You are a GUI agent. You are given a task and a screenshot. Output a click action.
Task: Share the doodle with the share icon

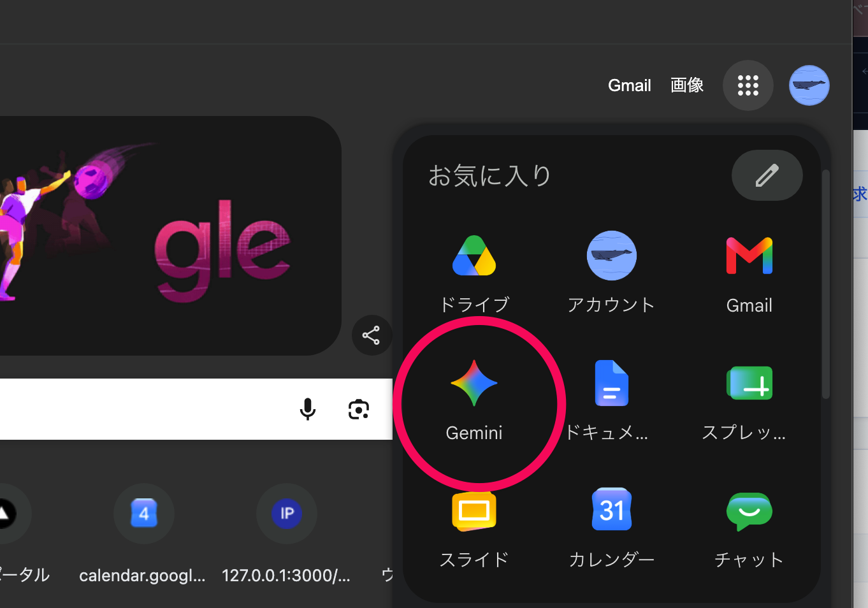point(371,335)
